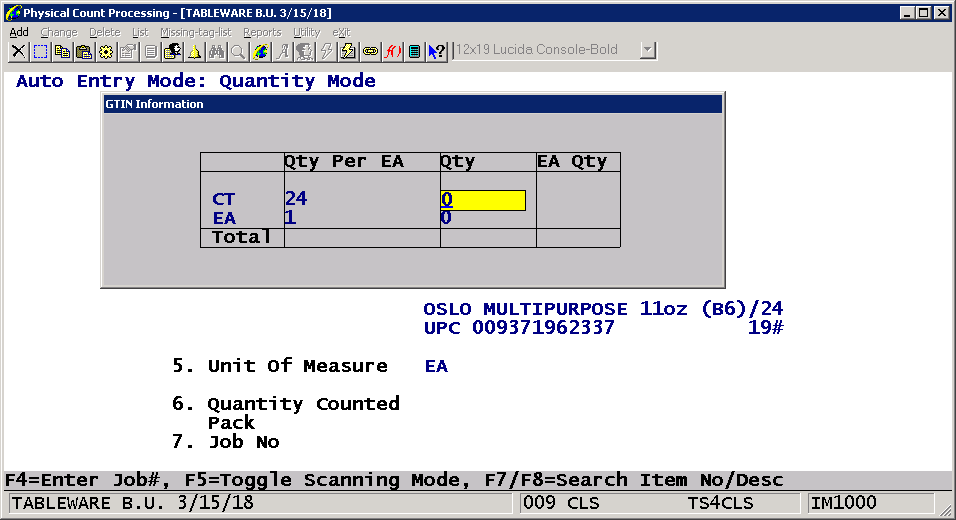Click the grayed properties icon

[128, 52]
